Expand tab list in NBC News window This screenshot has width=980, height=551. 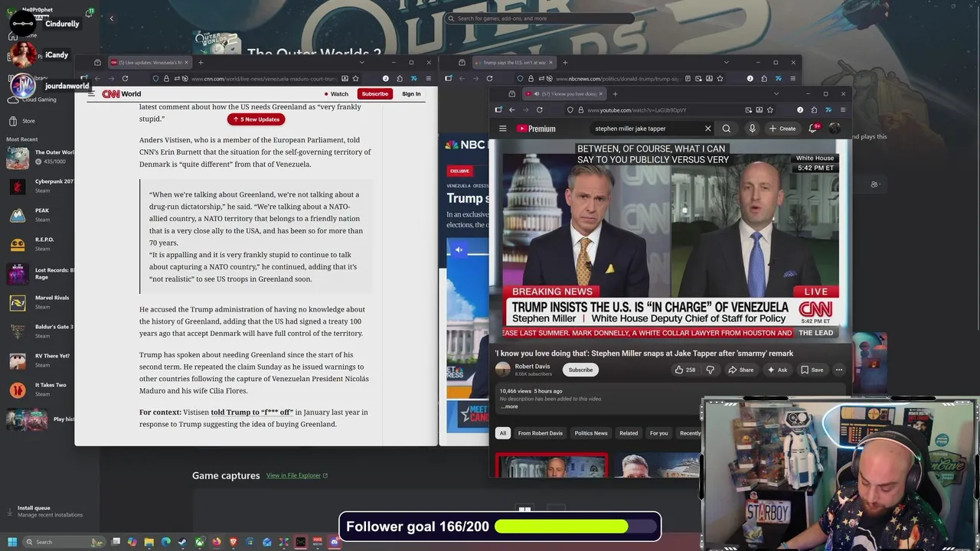[726, 63]
